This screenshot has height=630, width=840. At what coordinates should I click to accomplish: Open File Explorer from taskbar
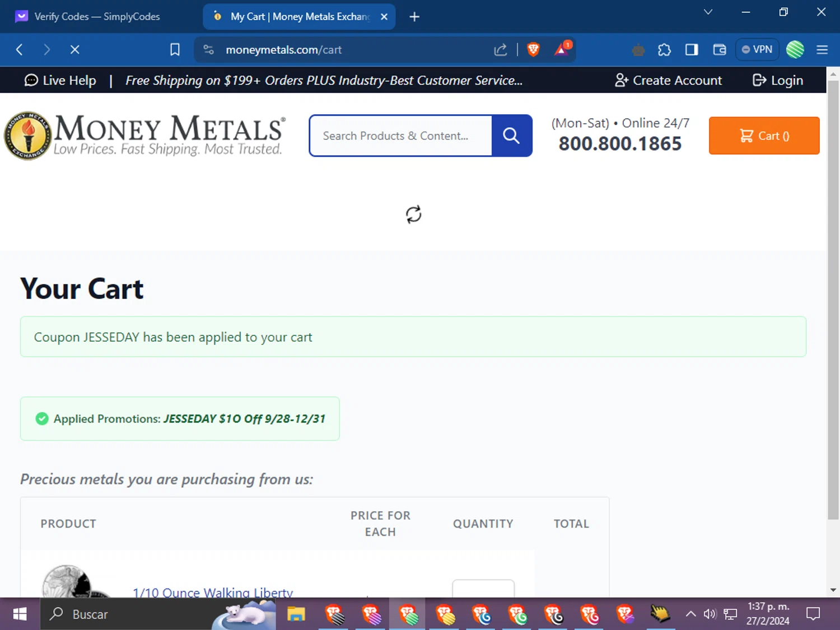tap(296, 614)
